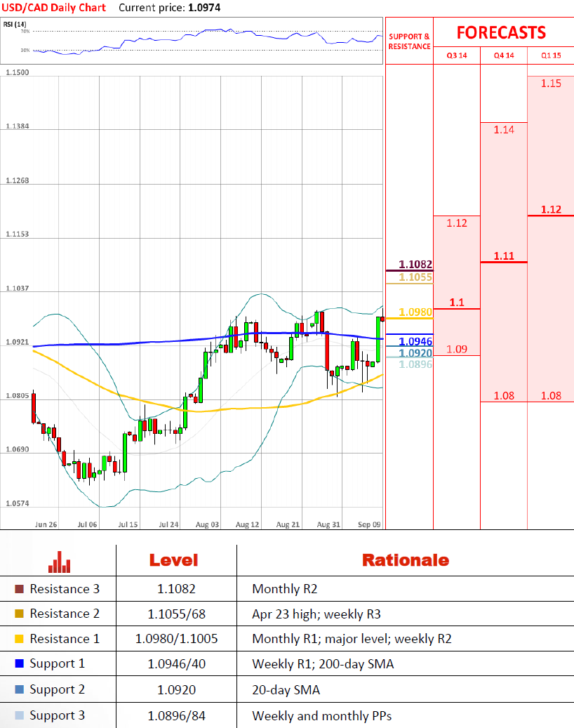Click the RSI (14) indicator label
Screen dimensions: 574x728
(15, 24)
